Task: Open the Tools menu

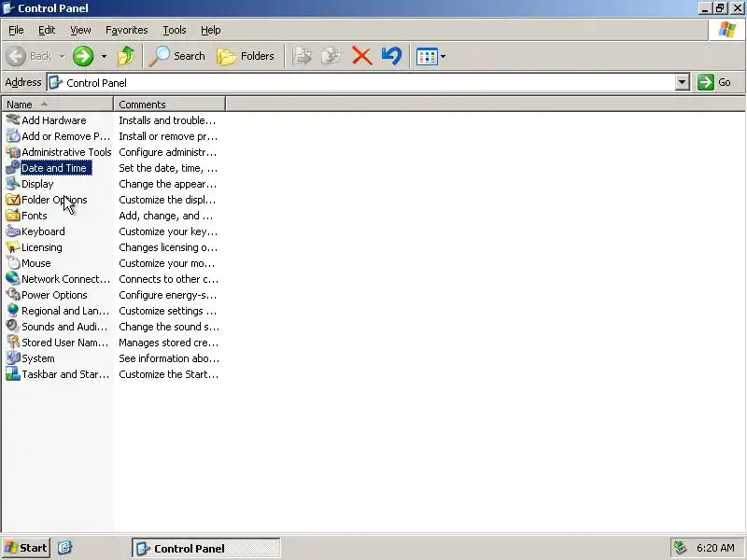Action: [175, 30]
